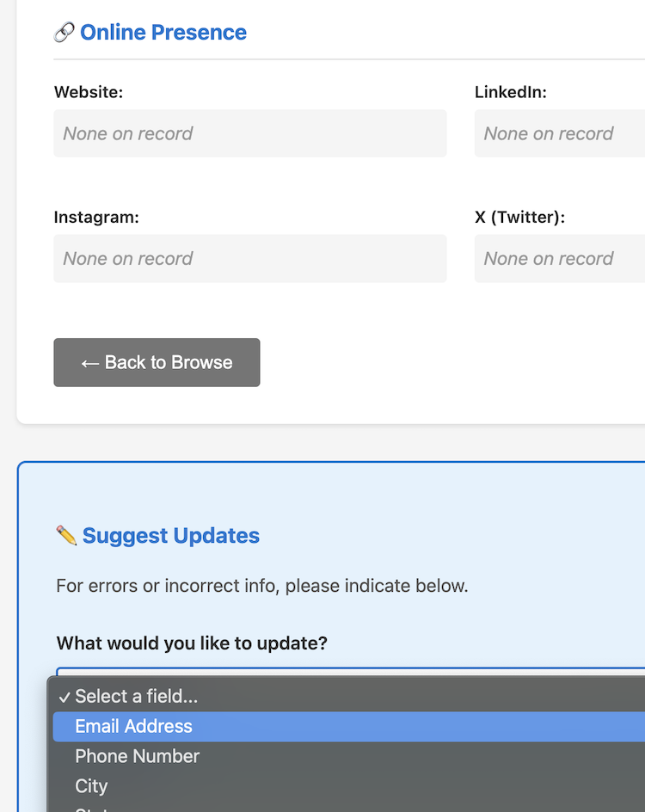Screen dimensions: 645x812
Task: Click the LinkedIn field
Action: pos(559,133)
